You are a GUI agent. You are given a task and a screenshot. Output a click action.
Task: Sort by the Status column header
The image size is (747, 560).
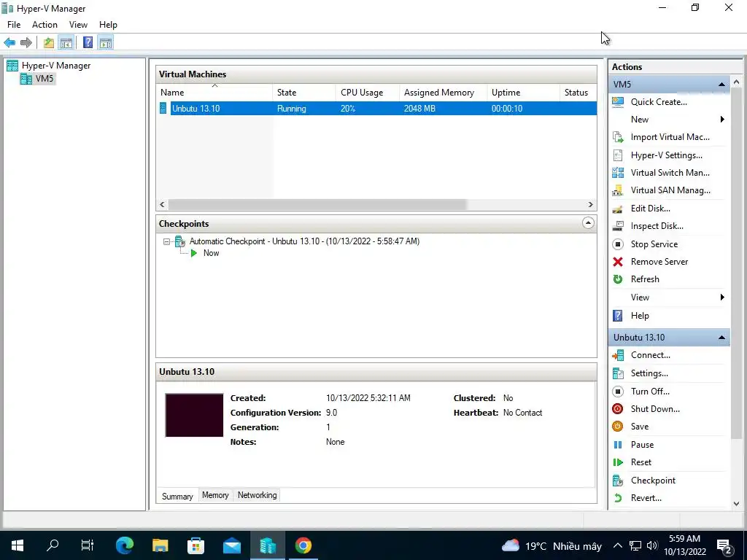click(x=578, y=93)
